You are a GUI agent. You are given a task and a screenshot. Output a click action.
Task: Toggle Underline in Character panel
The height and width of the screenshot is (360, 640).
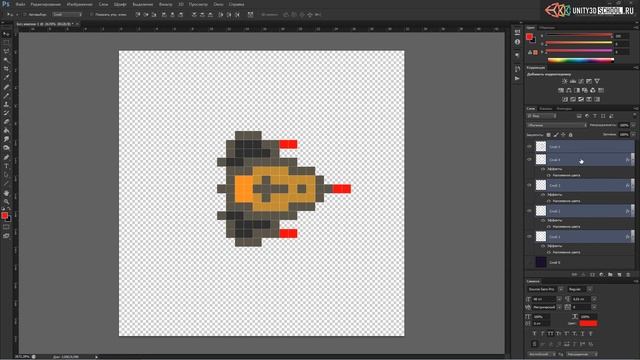click(582, 334)
